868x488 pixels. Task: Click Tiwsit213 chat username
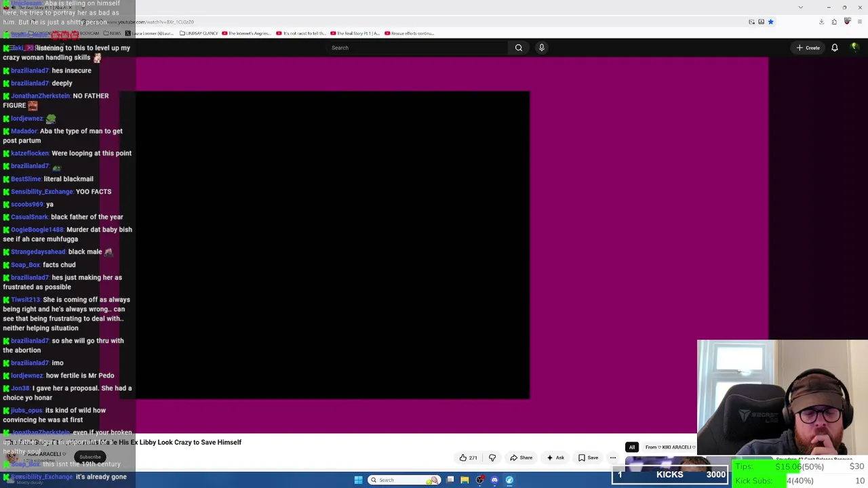[25, 300]
